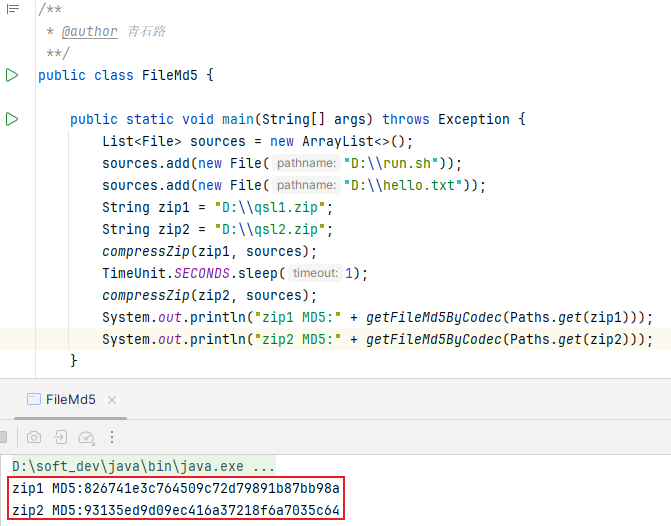Click the compressZip(zip1, sources) call
This screenshot has height=526, width=671.
pos(208,251)
